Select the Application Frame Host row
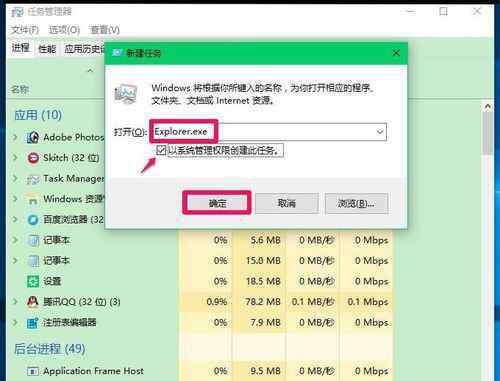 (200, 371)
